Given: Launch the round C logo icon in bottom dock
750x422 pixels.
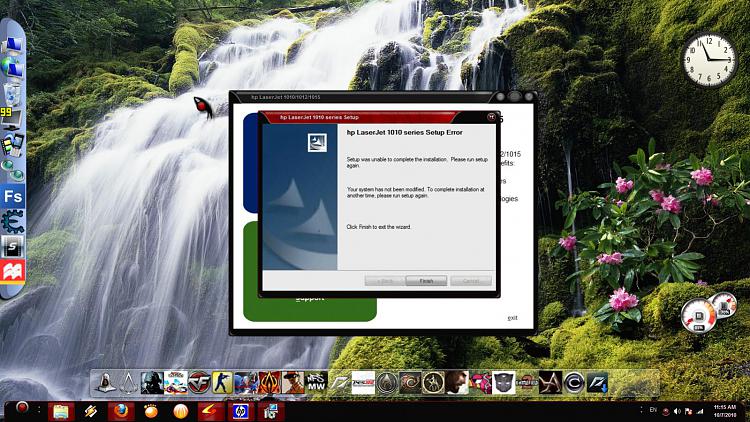Looking at the screenshot, I should (574, 383).
